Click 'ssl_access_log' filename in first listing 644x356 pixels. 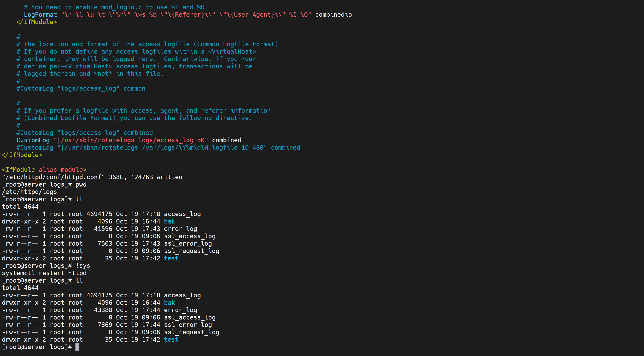click(190, 236)
